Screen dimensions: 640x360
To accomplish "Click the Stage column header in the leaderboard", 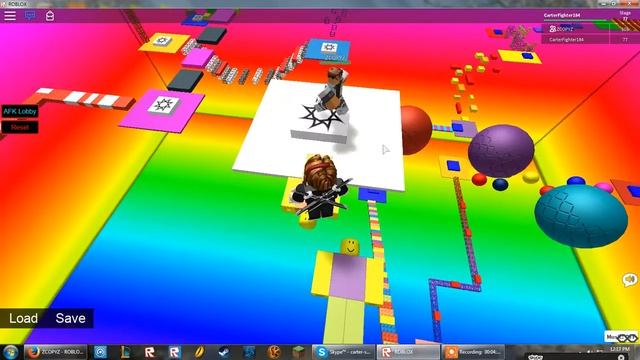I will pos(625,13).
